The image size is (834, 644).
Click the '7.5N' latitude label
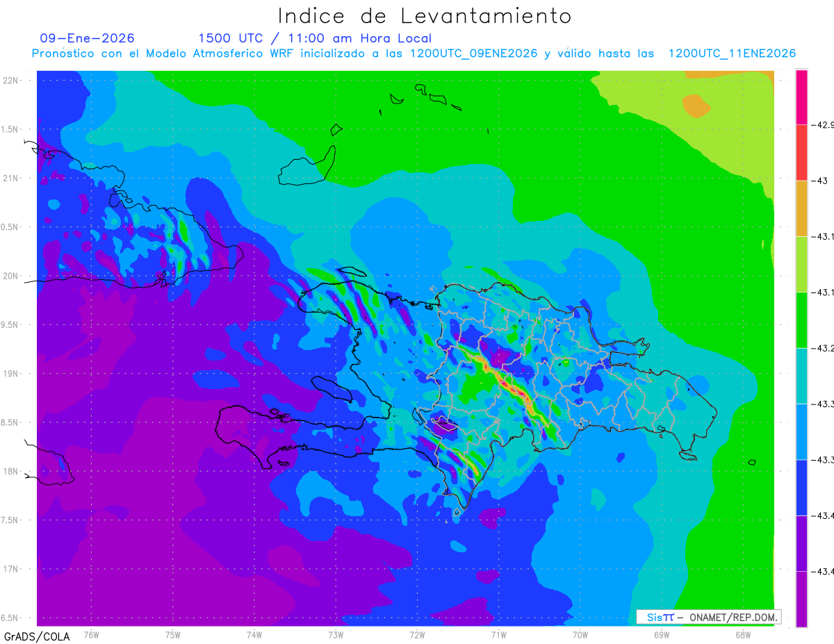click(x=10, y=520)
